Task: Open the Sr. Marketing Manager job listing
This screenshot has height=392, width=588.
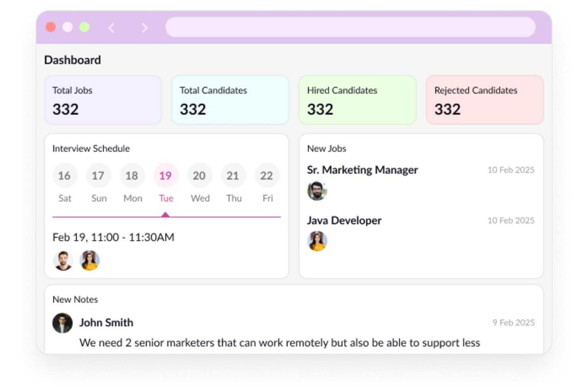Action: pyautogui.click(x=362, y=170)
